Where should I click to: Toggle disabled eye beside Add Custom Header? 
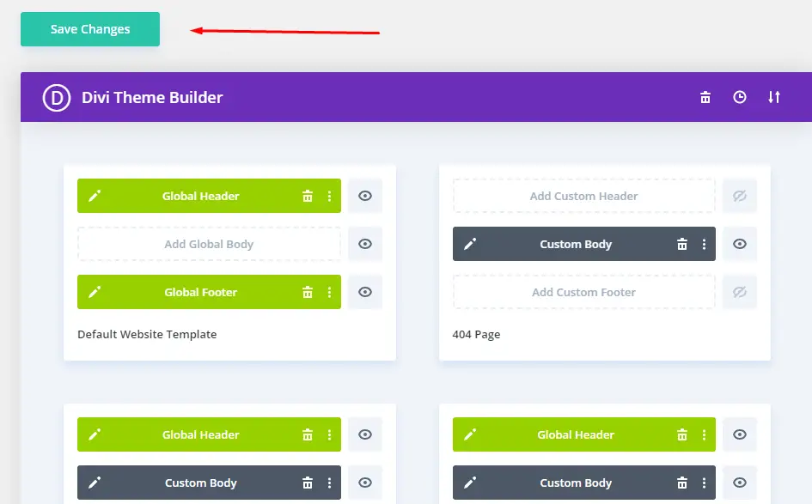(x=740, y=196)
